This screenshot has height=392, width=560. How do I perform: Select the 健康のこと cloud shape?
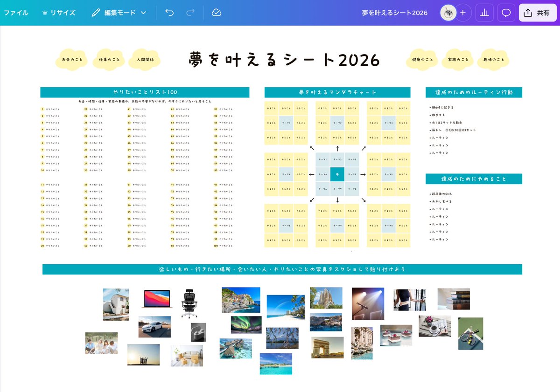point(421,60)
